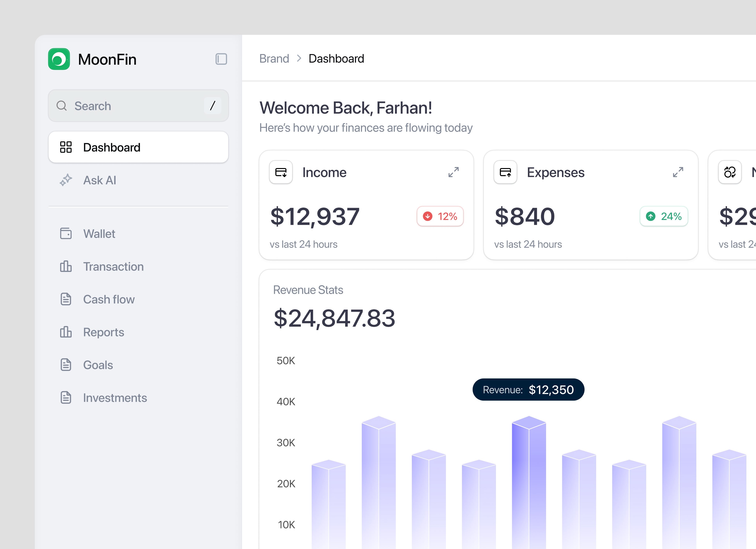
Task: Click the red 12% decrease badge
Action: (440, 216)
